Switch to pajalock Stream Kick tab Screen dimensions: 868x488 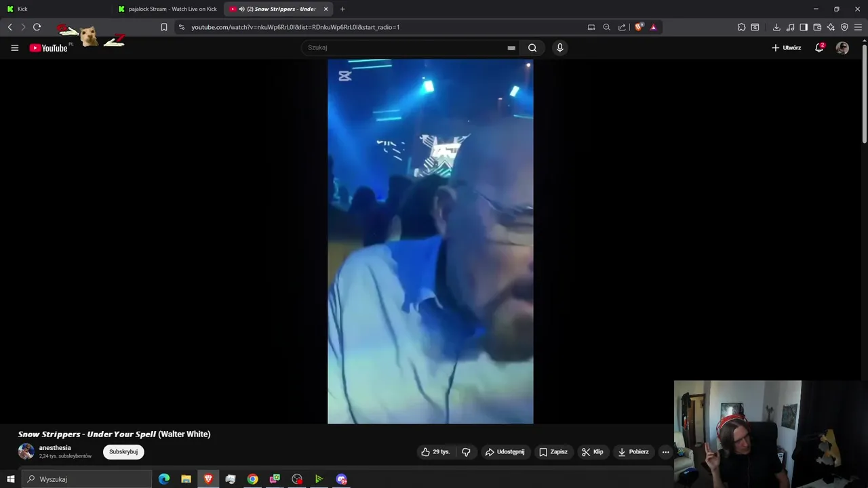tap(167, 9)
